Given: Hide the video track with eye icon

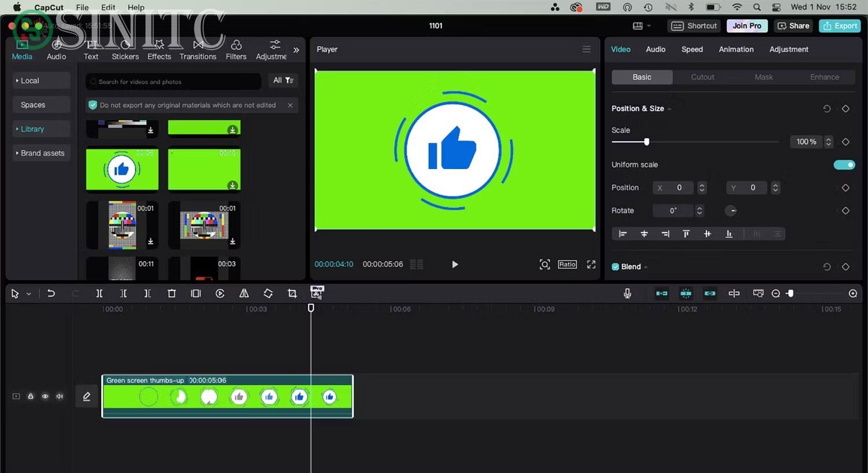Looking at the screenshot, I should point(45,397).
